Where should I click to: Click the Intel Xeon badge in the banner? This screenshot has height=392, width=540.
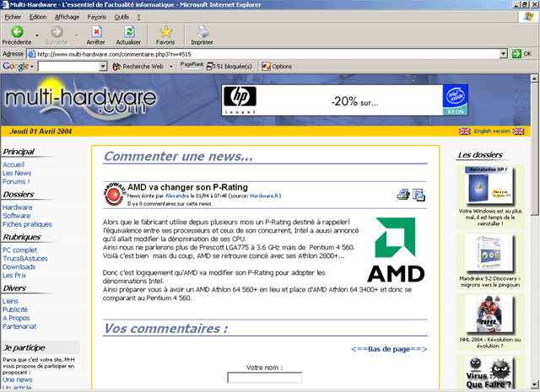[456, 100]
